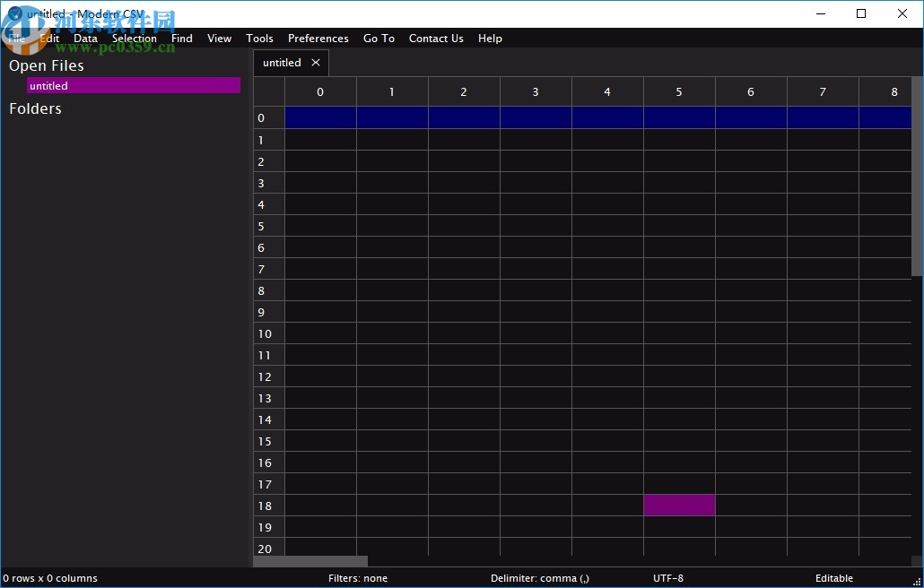The height and width of the screenshot is (588, 924).
Task: Open the Selection menu
Action: (x=134, y=39)
